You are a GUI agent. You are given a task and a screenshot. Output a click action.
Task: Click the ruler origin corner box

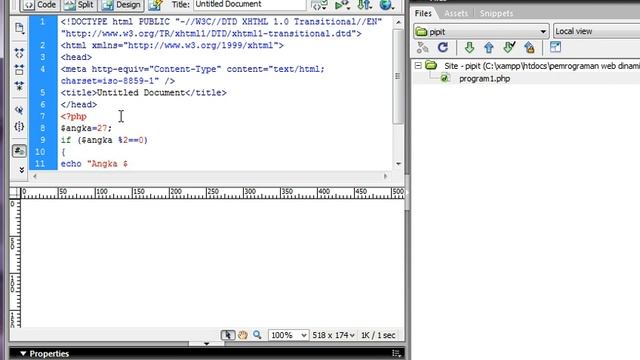tap(15, 193)
